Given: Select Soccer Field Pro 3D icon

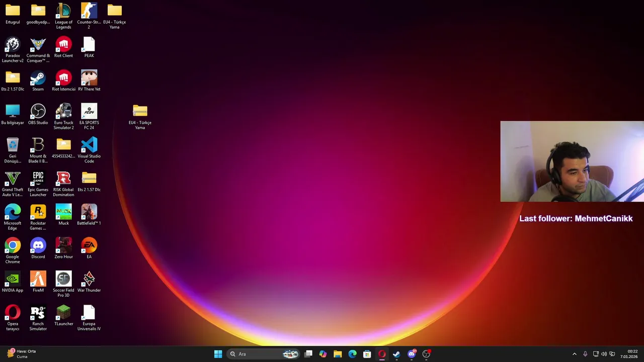Looking at the screenshot, I should [x=63, y=284].
